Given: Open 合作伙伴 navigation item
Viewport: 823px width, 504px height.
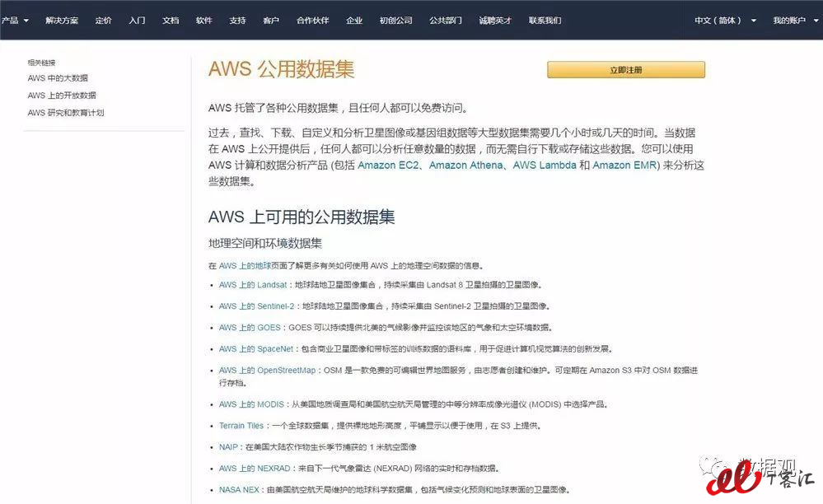Looking at the screenshot, I should 313,21.
